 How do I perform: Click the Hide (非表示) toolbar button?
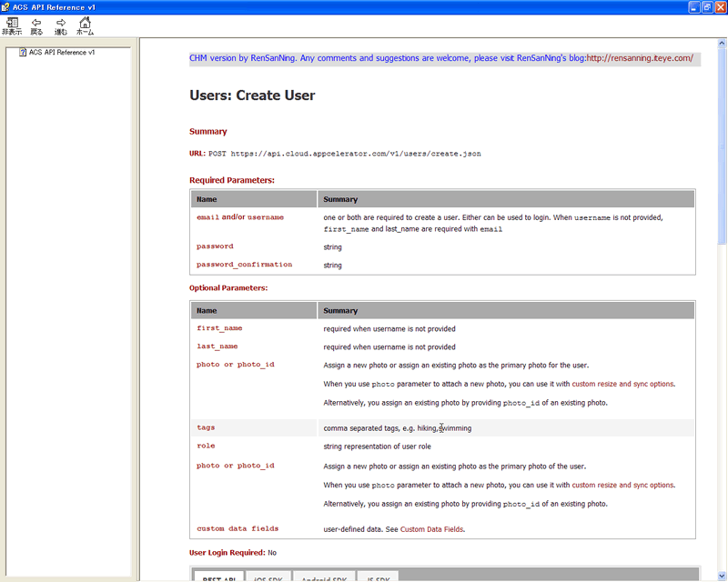[12, 26]
